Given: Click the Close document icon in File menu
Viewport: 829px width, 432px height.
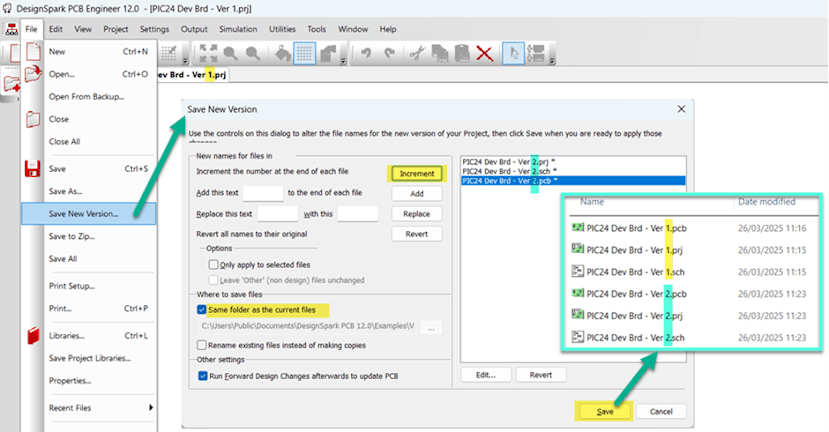Looking at the screenshot, I should [x=33, y=119].
